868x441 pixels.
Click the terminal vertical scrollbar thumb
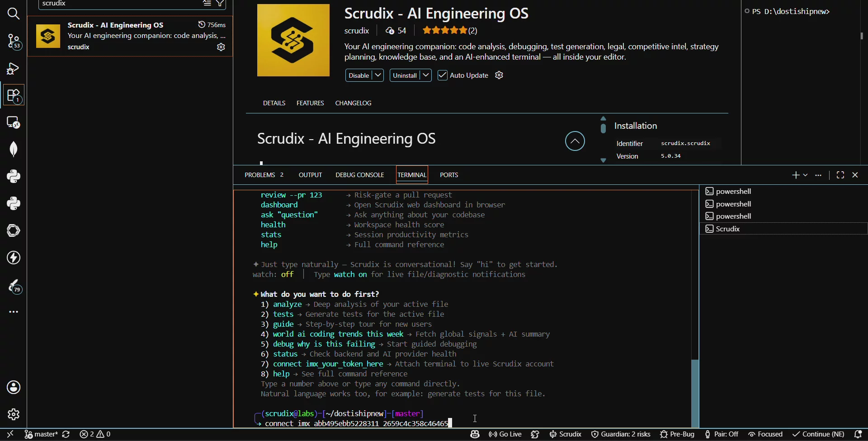(x=695, y=393)
